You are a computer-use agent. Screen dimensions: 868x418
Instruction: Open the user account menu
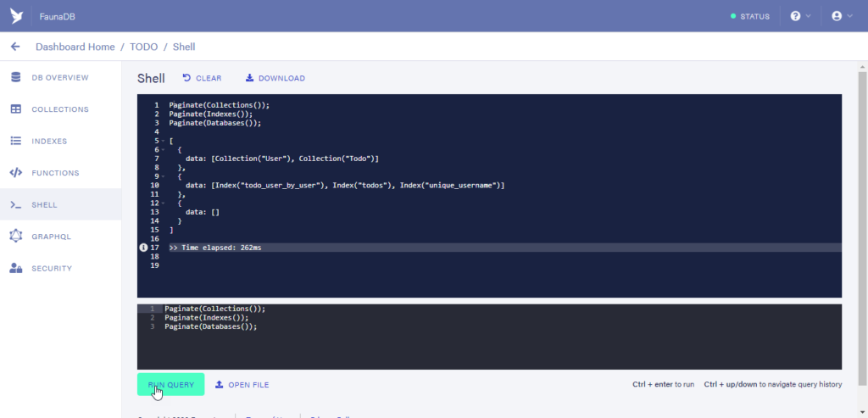point(842,16)
